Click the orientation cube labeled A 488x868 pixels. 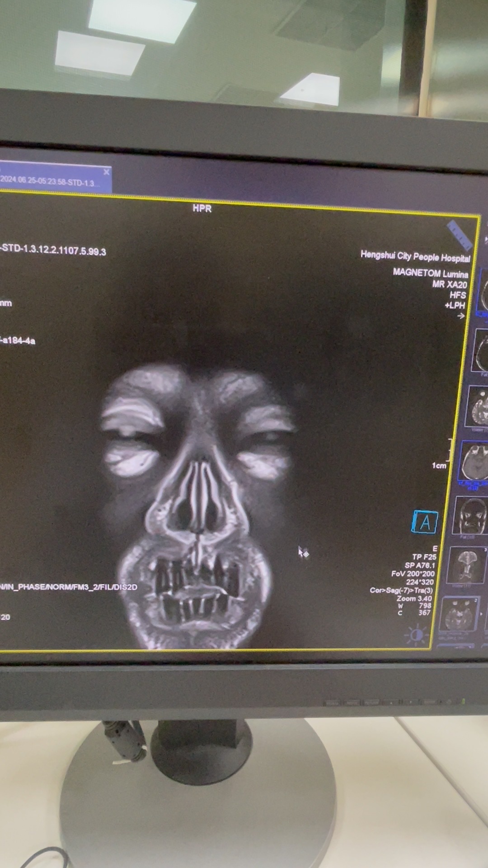click(425, 522)
